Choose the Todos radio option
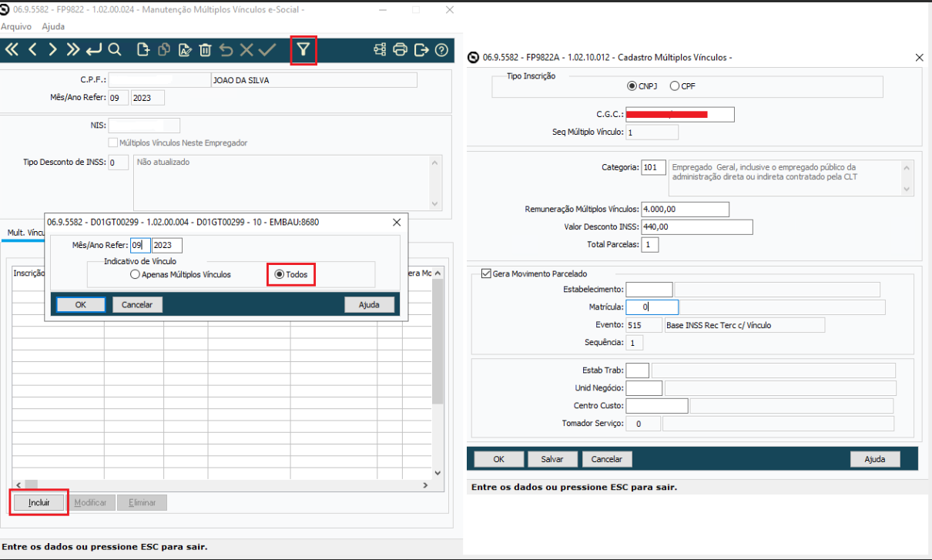 (x=280, y=274)
